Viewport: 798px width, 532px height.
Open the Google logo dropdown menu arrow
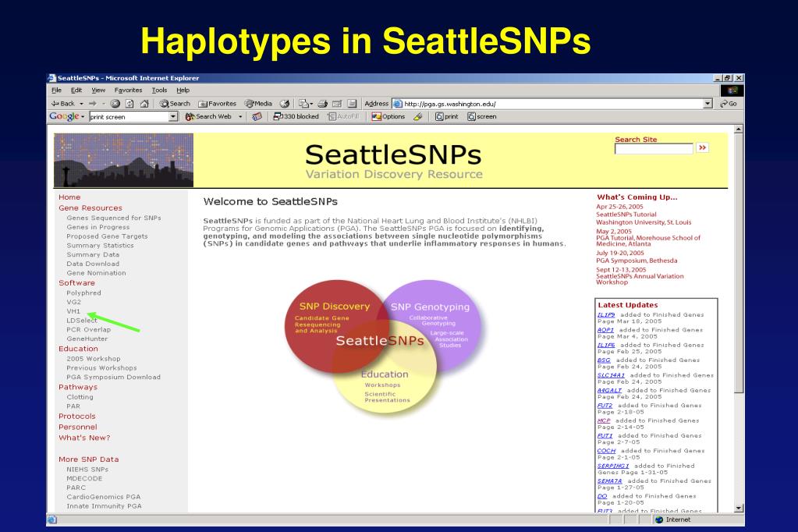(83, 117)
